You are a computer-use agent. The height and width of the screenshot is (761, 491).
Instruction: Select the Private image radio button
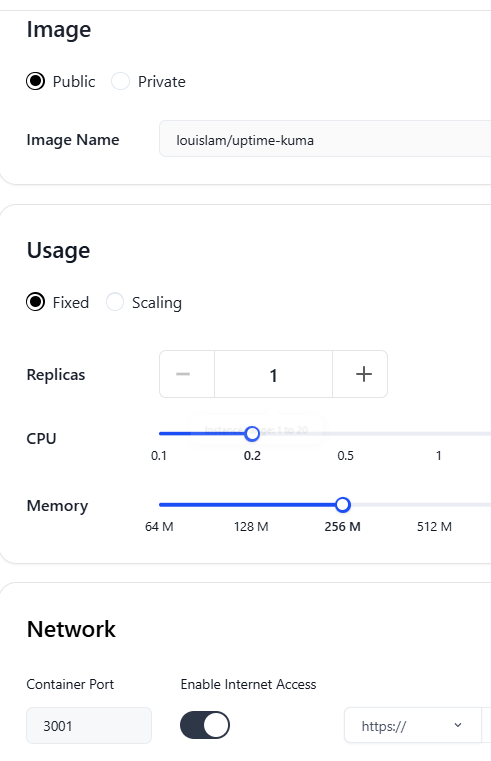click(120, 81)
